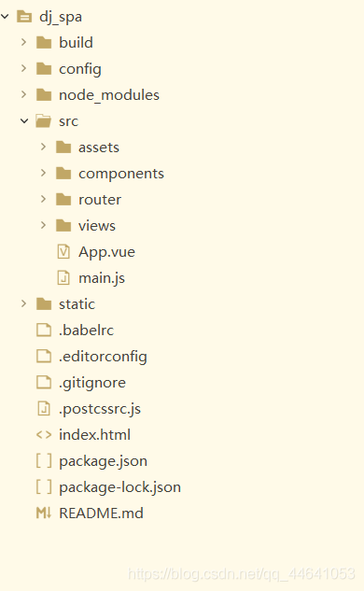Open the package-lock.json file
This screenshot has height=591, width=364.
119,487
